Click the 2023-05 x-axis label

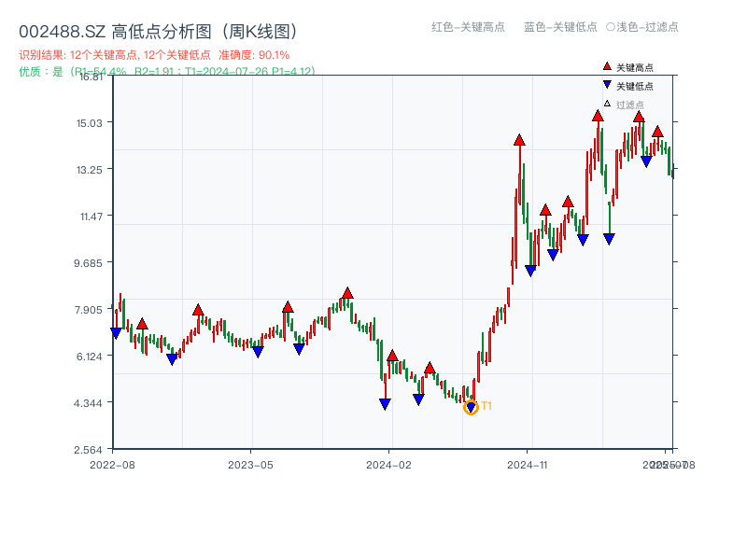pyautogui.click(x=250, y=465)
